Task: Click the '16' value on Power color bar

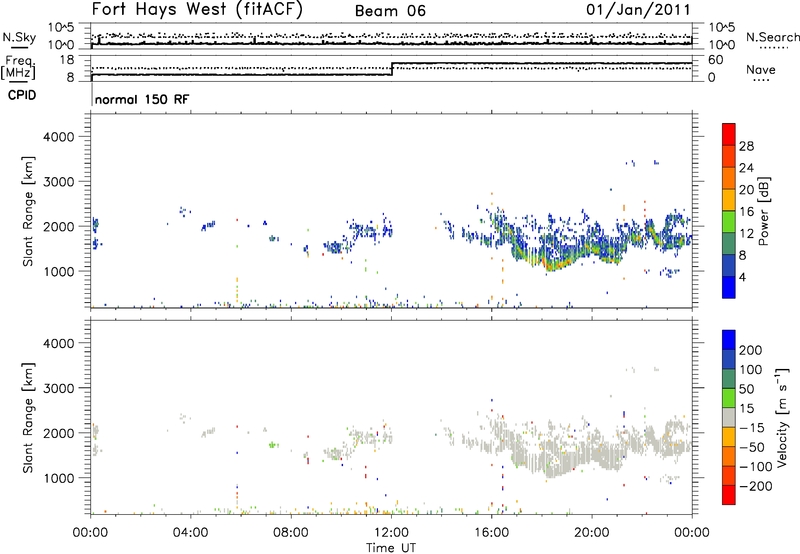Action: pos(746,212)
